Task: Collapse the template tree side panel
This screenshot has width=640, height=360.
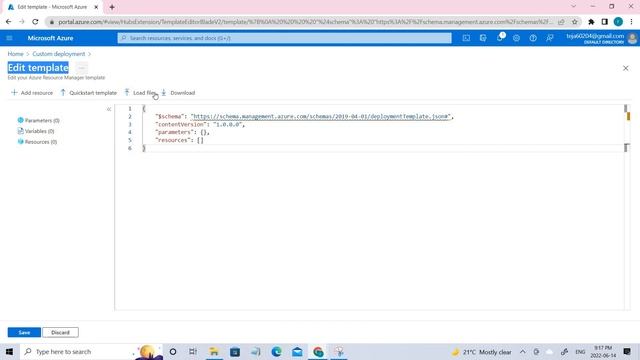Action: pyautogui.click(x=109, y=109)
